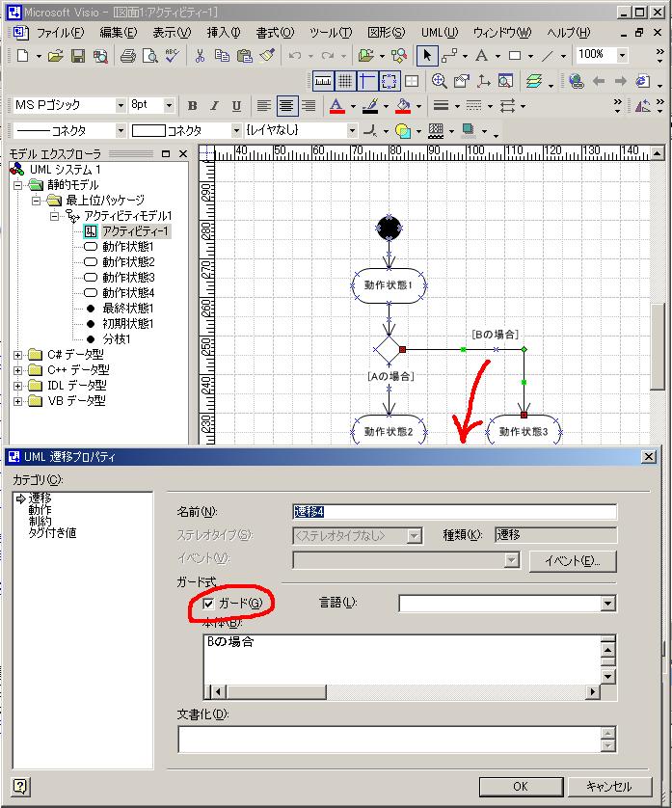Open the 8pt font size dropdown

click(169, 106)
